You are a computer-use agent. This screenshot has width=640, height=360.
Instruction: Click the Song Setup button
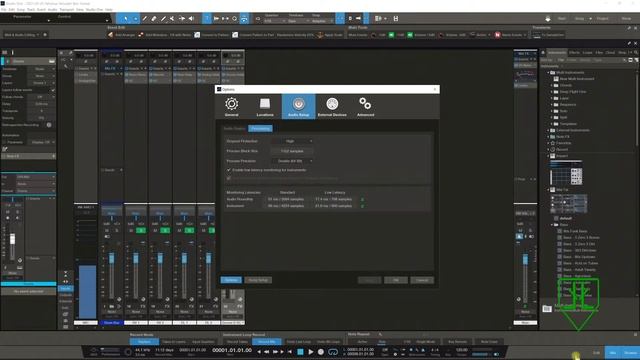coord(258,280)
